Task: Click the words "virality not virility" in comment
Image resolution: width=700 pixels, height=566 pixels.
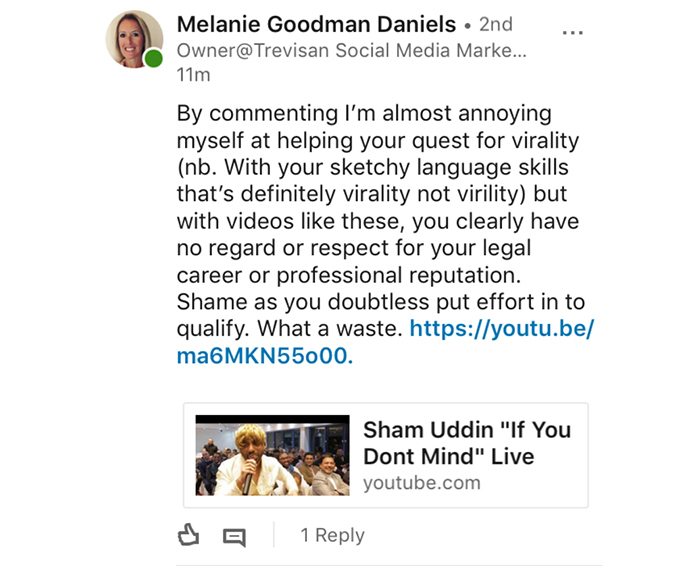Action: [x=429, y=194]
